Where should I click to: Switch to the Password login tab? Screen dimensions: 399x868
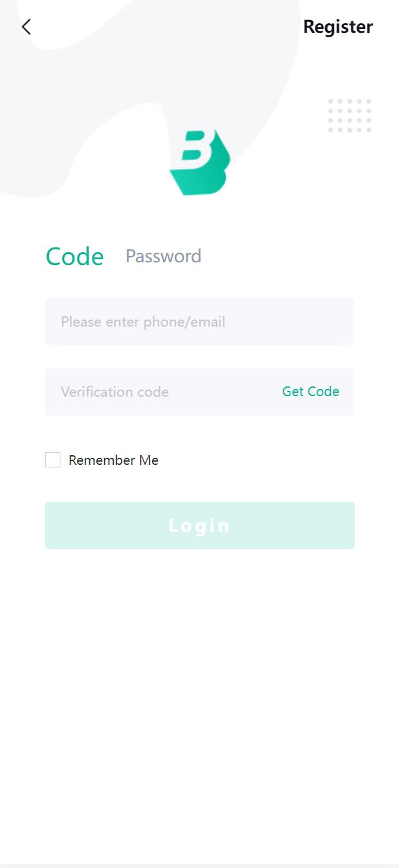coord(163,257)
